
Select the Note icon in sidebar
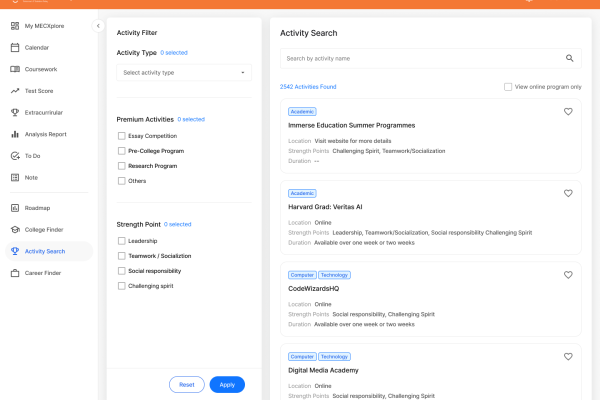tap(15, 177)
